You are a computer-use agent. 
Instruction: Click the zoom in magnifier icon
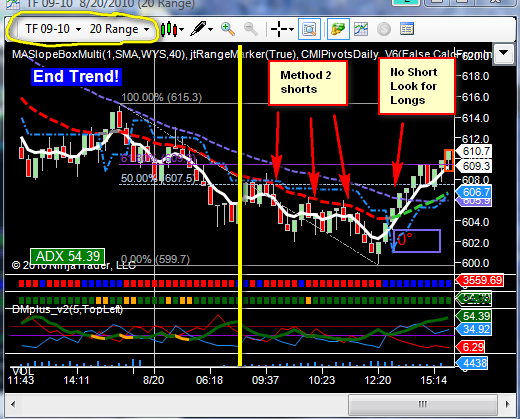228,29
